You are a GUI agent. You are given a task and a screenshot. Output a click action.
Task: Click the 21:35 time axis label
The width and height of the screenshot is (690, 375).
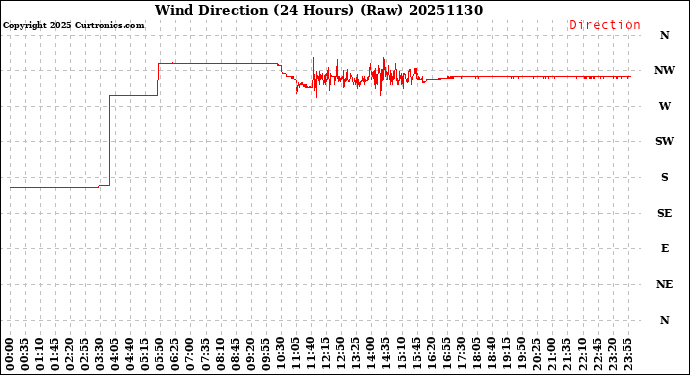(x=566, y=354)
